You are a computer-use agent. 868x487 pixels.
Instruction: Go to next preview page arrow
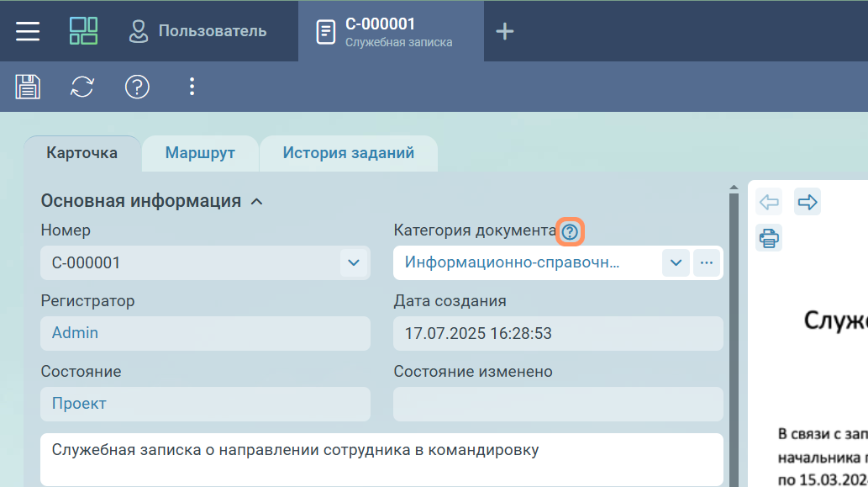coord(807,202)
